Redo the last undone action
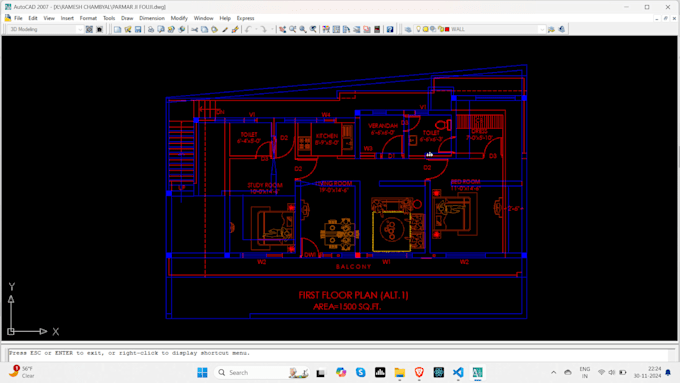This screenshot has height=383, width=680. 264,29
